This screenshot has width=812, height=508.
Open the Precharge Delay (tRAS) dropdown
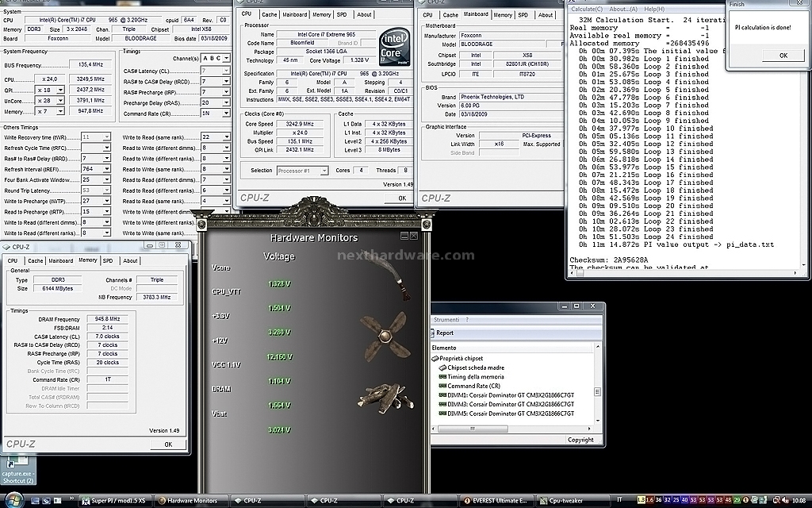(216, 102)
